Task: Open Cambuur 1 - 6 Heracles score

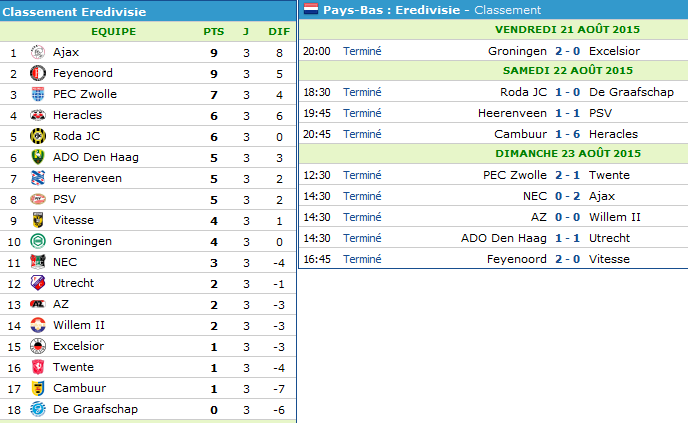Action: (568, 134)
